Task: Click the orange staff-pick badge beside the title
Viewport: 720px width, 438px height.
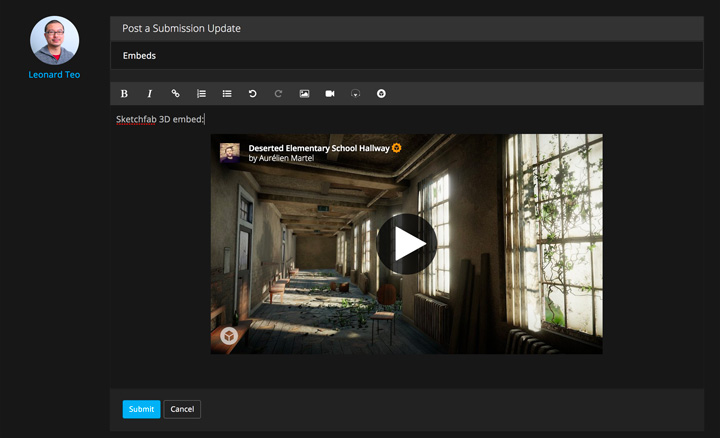Action: tap(397, 148)
